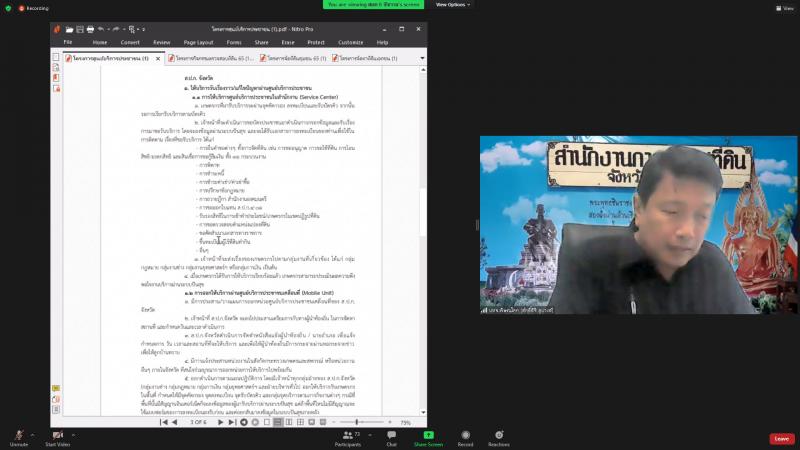Start Video in Zoom toolbar
Image resolution: width=800 pixels, height=450 pixels.
[58, 438]
